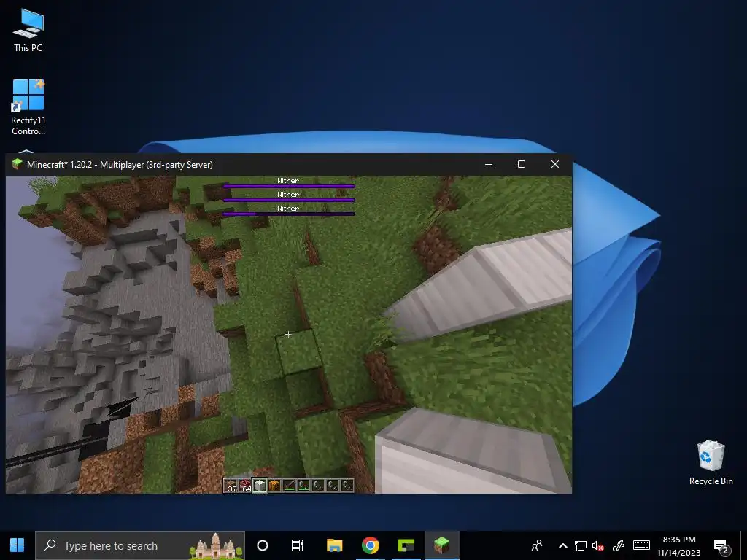Open the network status tray icon
Viewport: 747px width, 560px height.
(x=580, y=545)
